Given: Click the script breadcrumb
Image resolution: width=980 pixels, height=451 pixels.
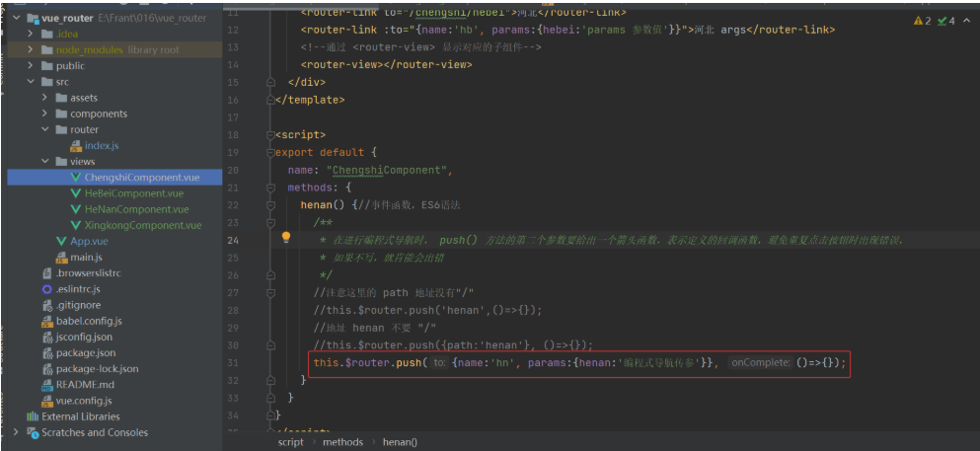Looking at the screenshot, I should (290, 442).
